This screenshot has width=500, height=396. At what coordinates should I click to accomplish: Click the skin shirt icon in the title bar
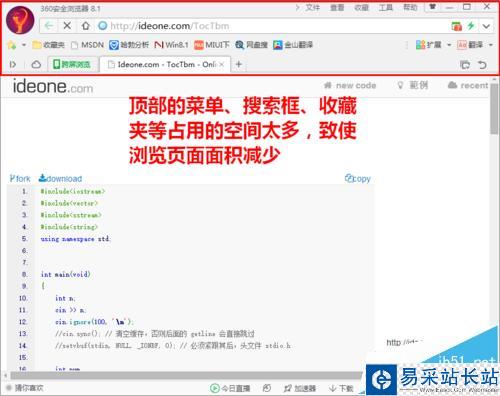[432, 7]
